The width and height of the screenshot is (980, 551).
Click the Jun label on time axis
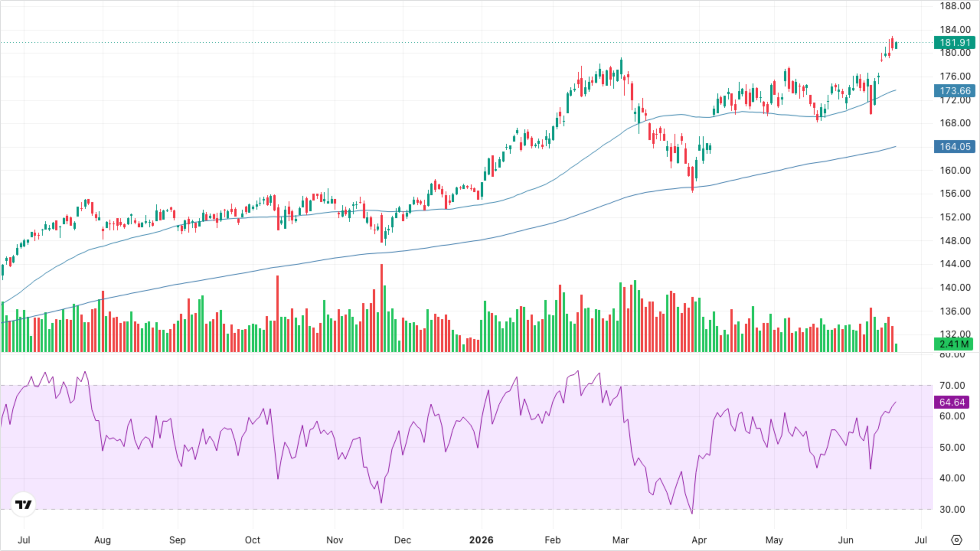[846, 540]
